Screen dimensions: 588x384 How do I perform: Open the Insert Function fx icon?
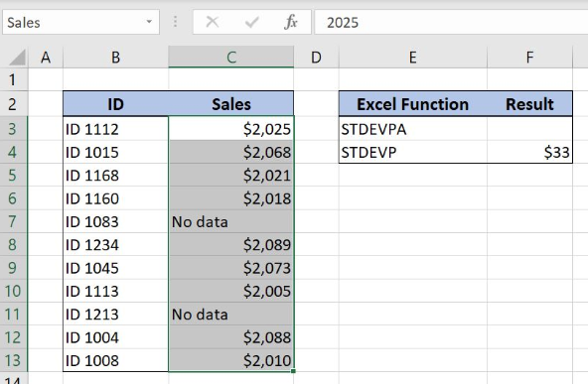[x=291, y=22]
